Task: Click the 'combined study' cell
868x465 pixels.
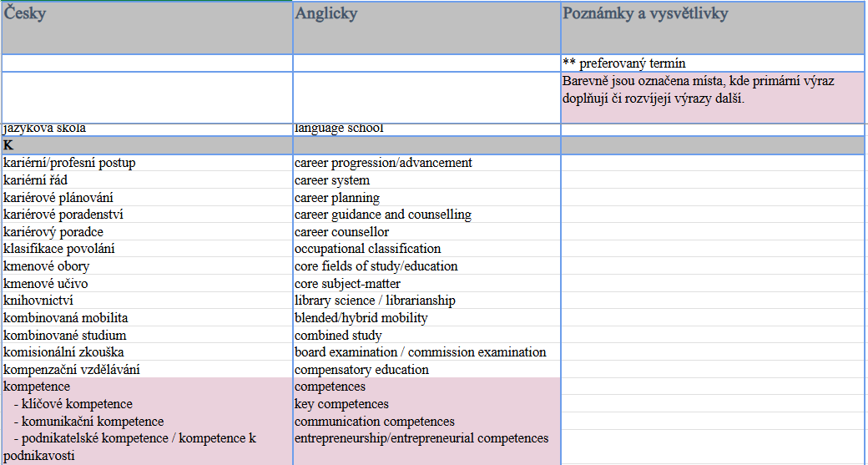Action: [426, 336]
